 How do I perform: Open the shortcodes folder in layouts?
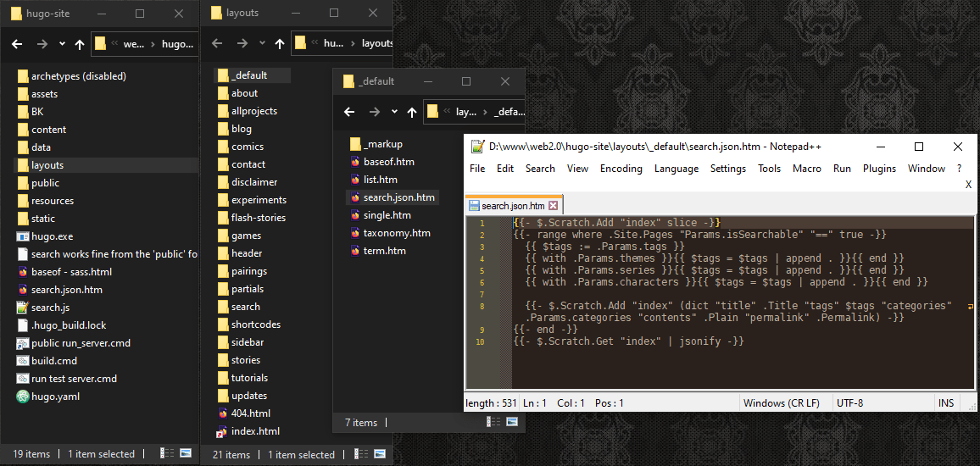point(255,325)
